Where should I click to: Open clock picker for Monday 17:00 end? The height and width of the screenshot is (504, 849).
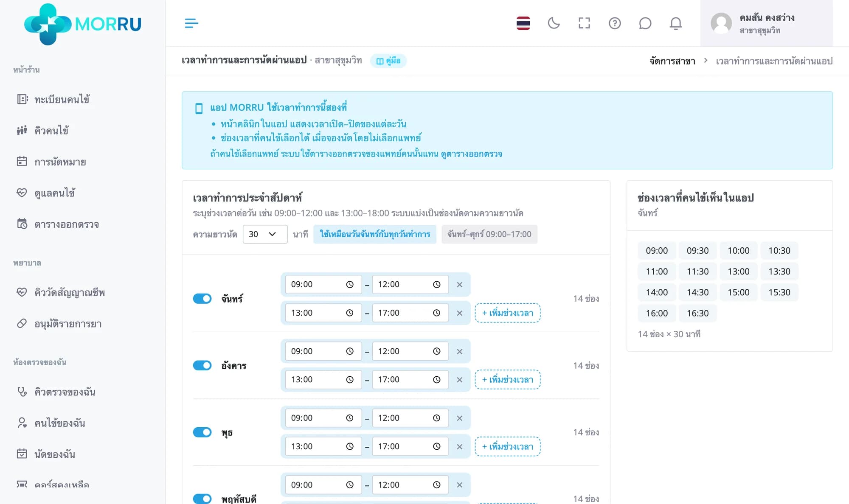[436, 313]
